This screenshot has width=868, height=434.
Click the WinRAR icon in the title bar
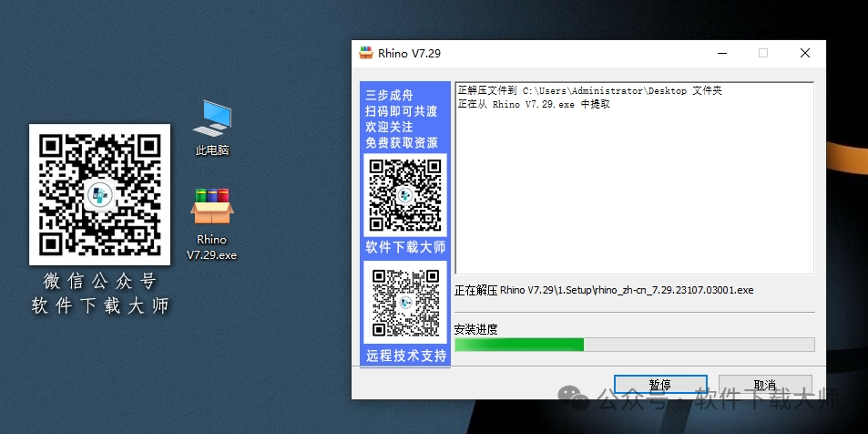[x=366, y=53]
